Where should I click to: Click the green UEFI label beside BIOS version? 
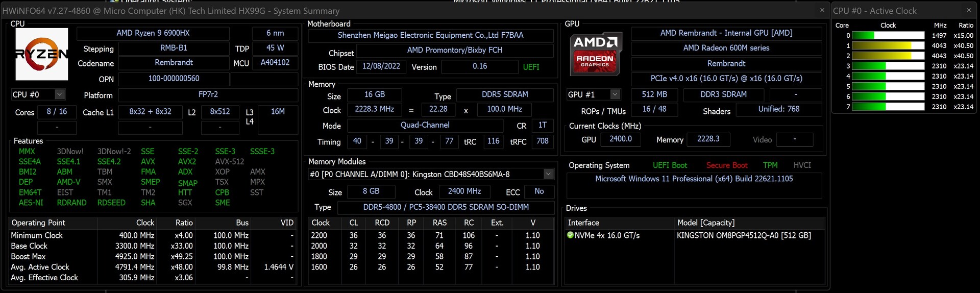click(531, 67)
